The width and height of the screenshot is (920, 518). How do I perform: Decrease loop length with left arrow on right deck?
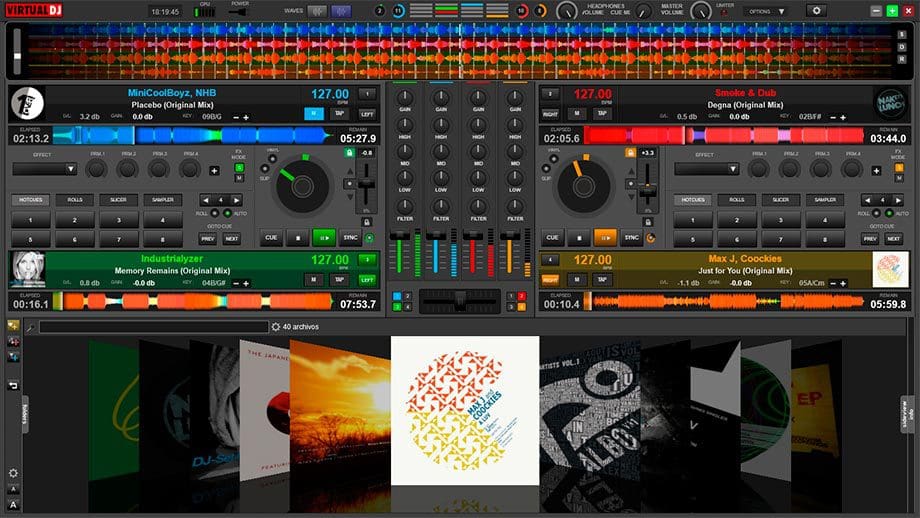click(x=867, y=200)
